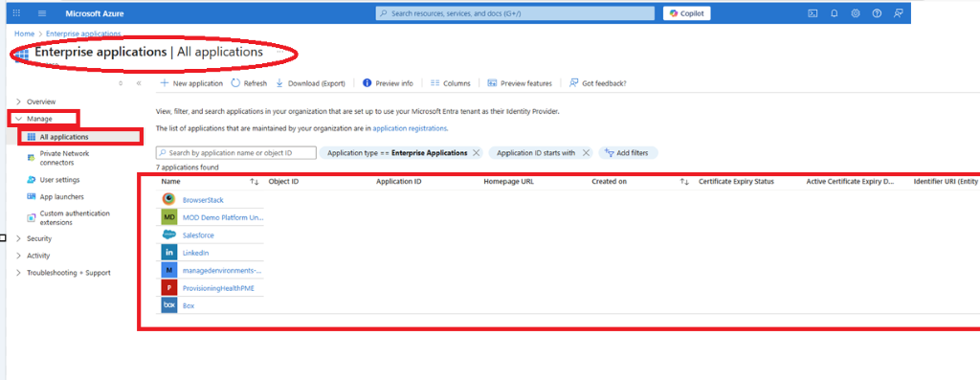Viewport: 980px width, 380px height.
Task: Click New application
Action: click(x=191, y=83)
